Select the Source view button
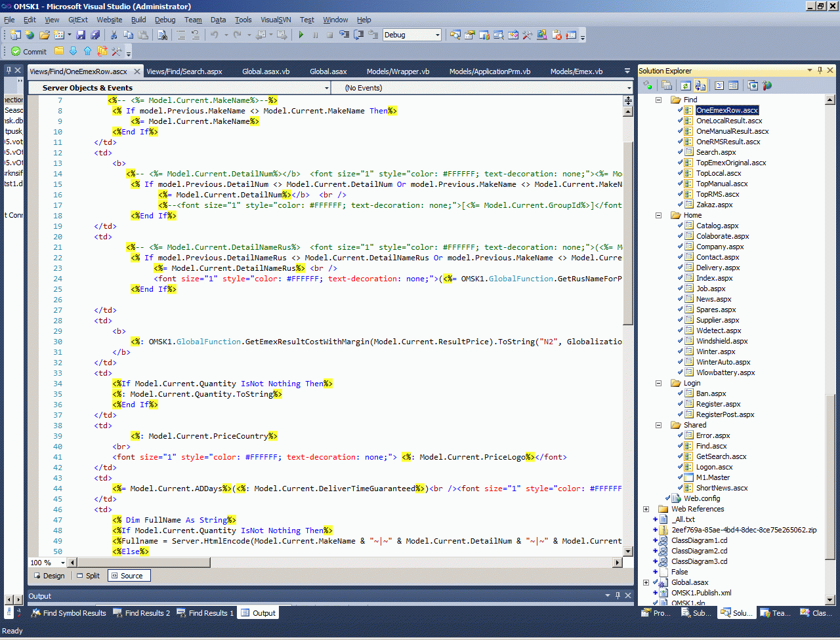 click(129, 576)
